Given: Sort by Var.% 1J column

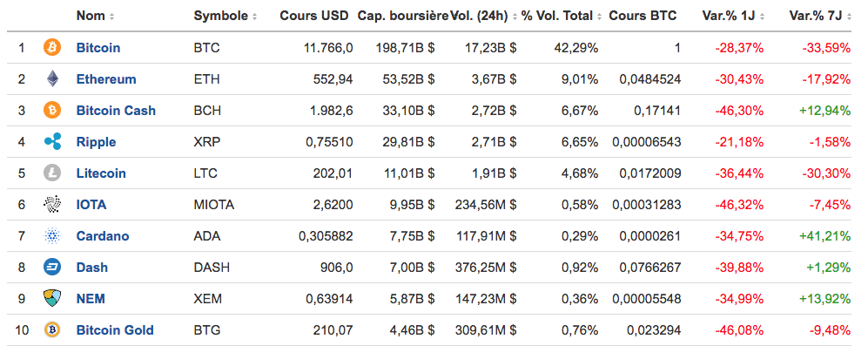Looking at the screenshot, I should tap(733, 16).
